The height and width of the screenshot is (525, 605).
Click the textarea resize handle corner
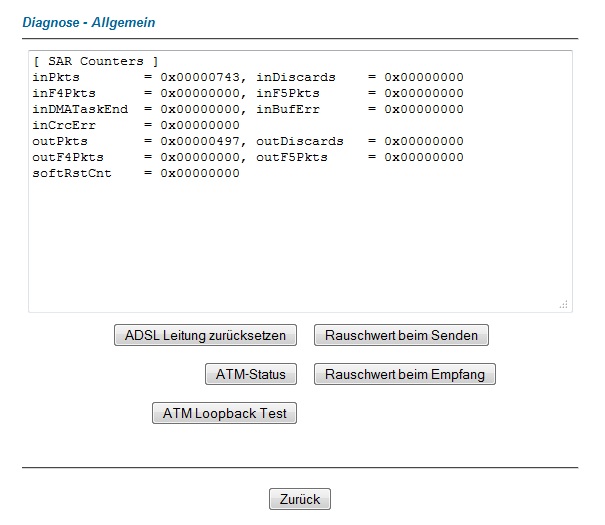[563, 304]
